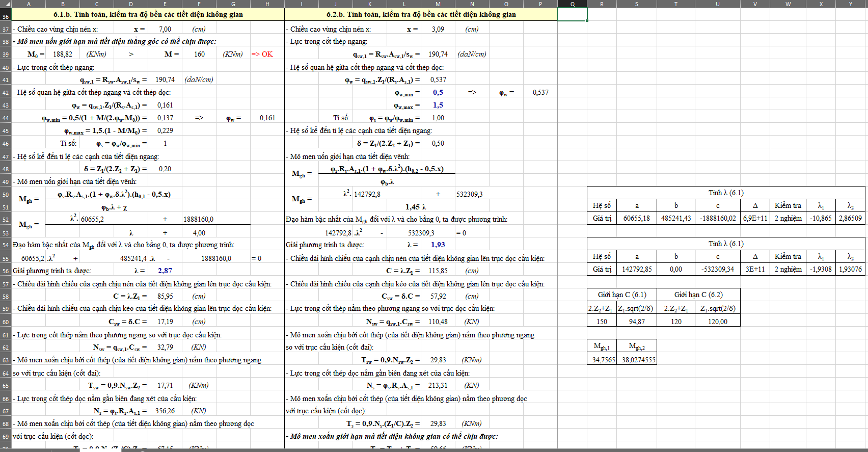Click Nsw value 110,48
This screenshot has height=452, width=868.
coord(438,322)
